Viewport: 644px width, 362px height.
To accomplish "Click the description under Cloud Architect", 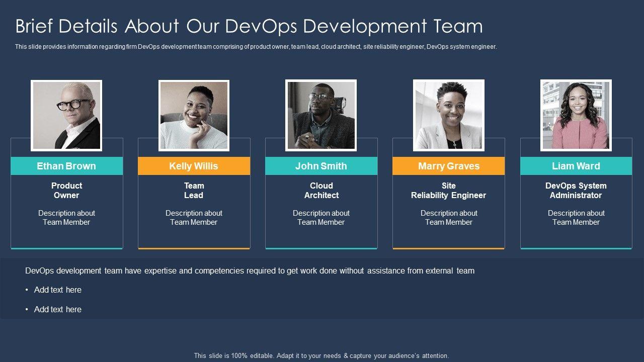I will pyautogui.click(x=321, y=218).
